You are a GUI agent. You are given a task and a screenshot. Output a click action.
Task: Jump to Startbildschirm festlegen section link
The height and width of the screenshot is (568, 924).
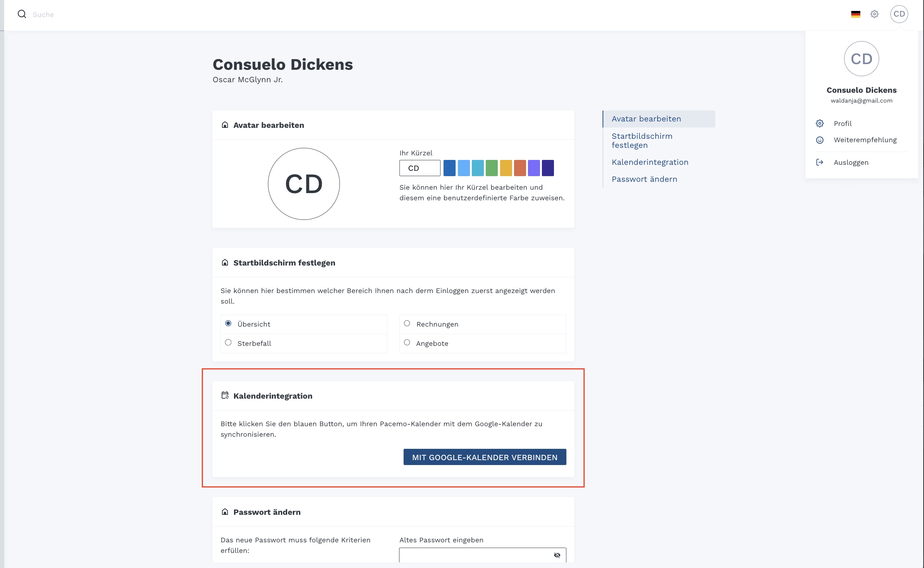[x=642, y=141]
